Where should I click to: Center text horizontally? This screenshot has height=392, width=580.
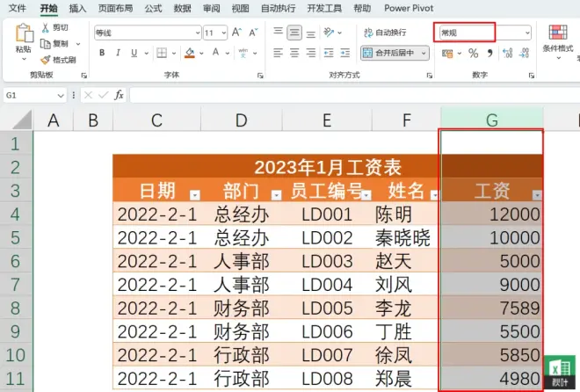(294, 53)
